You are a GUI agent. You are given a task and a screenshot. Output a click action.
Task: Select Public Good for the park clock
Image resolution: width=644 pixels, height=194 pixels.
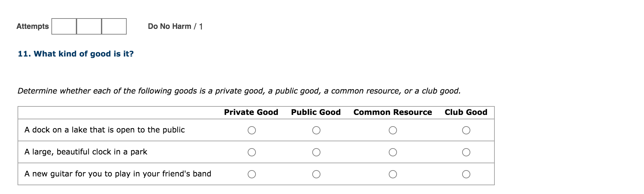316,152
